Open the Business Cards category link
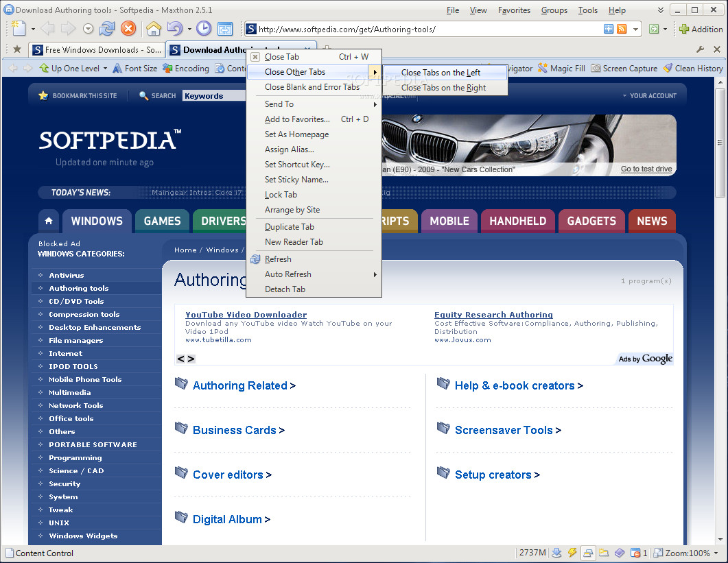728x563 pixels. click(x=235, y=430)
